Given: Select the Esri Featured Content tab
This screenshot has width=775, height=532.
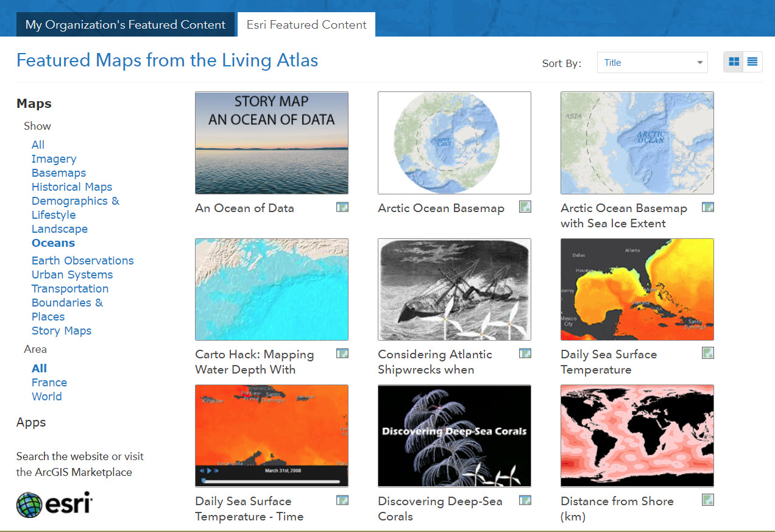Looking at the screenshot, I should pyautogui.click(x=306, y=25).
